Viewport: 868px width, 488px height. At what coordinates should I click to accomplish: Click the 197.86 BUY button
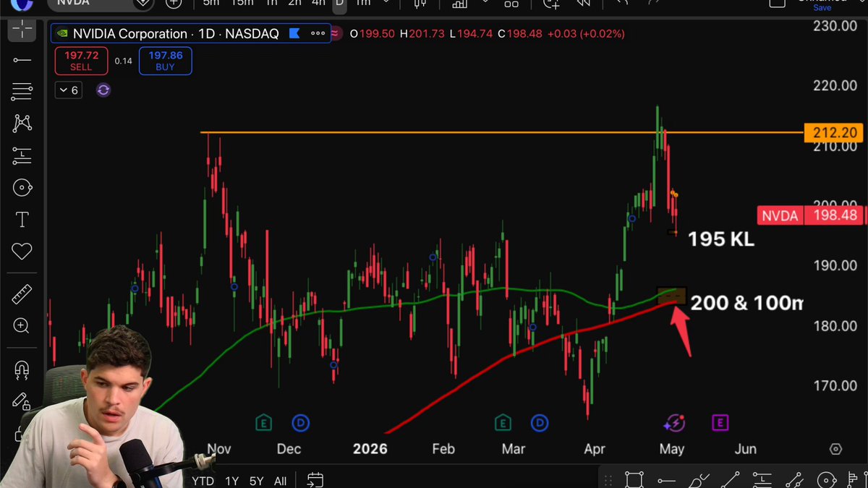pyautogui.click(x=165, y=61)
